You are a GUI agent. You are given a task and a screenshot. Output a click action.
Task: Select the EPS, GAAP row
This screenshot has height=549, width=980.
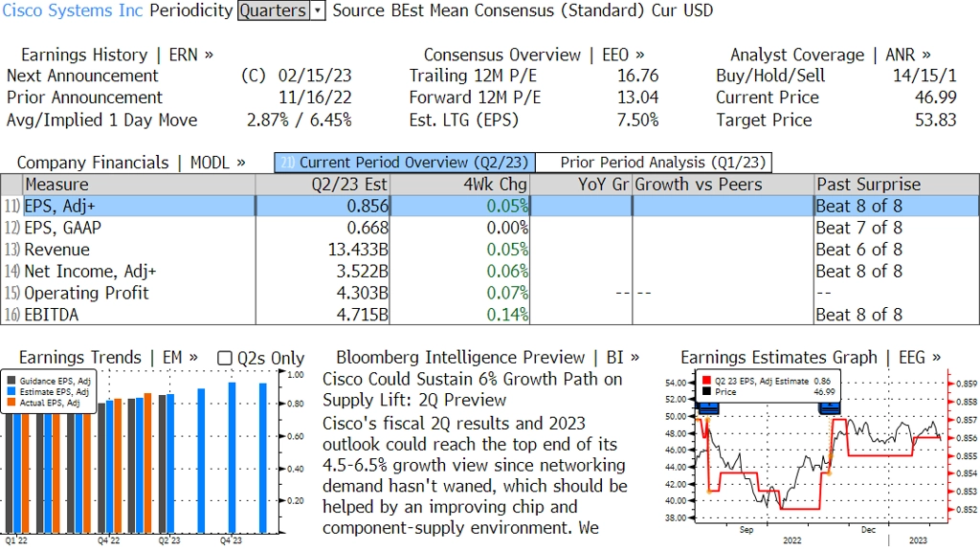[x=490, y=228]
